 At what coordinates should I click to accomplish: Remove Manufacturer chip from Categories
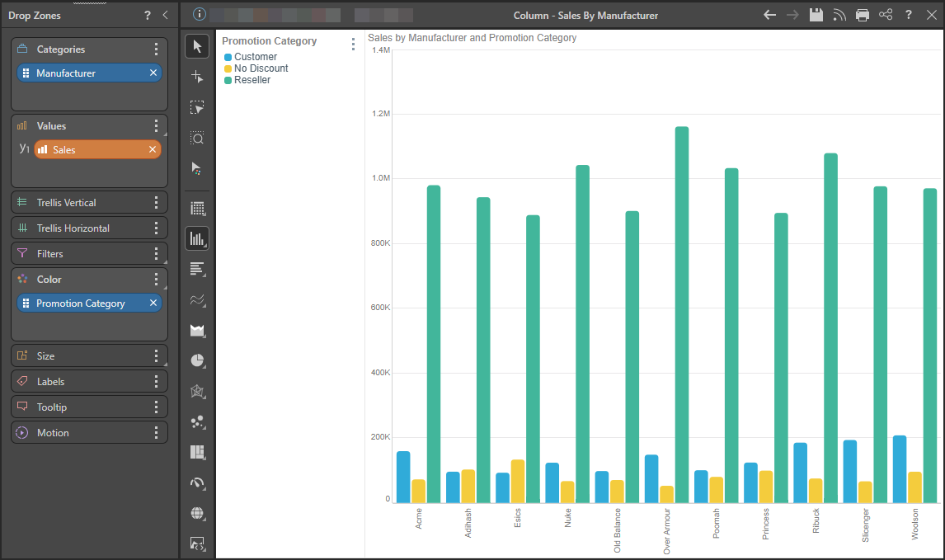tap(153, 73)
